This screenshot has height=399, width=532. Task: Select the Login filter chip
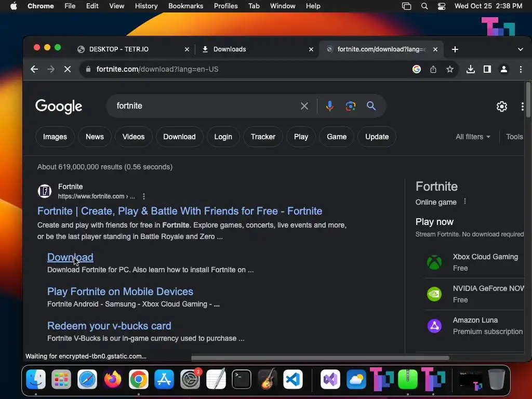(223, 137)
